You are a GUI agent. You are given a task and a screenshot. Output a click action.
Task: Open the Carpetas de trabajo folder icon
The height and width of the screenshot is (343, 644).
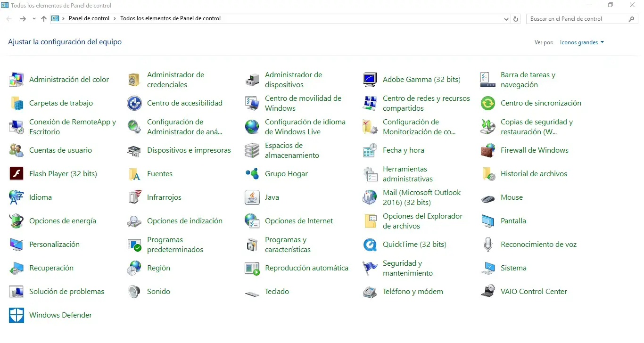tap(17, 103)
